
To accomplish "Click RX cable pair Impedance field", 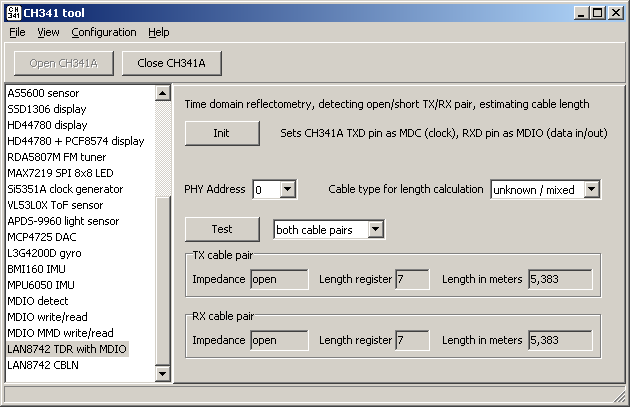I will tap(279, 340).
